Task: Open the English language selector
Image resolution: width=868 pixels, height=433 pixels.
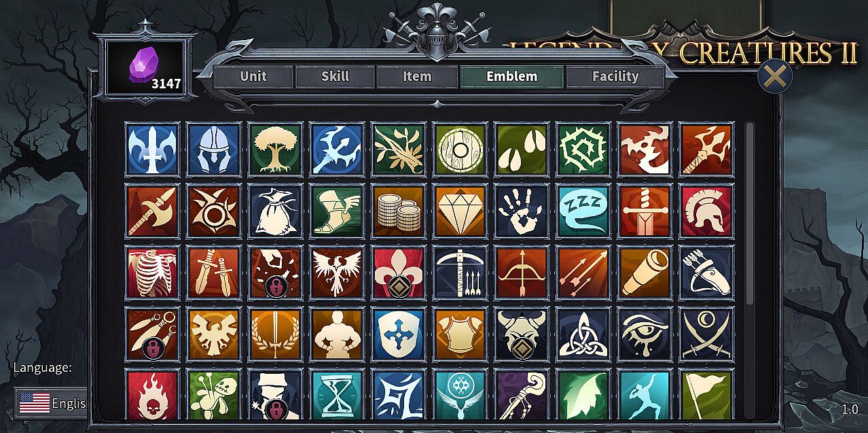Action: point(52,403)
